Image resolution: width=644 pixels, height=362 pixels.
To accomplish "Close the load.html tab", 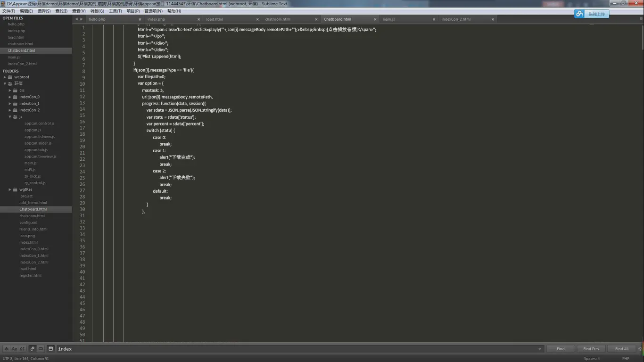I will pyautogui.click(x=257, y=19).
